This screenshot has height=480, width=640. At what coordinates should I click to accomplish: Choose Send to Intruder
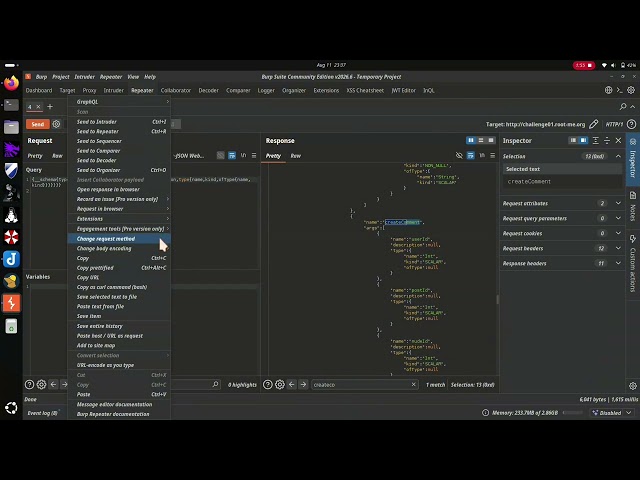(x=119, y=122)
